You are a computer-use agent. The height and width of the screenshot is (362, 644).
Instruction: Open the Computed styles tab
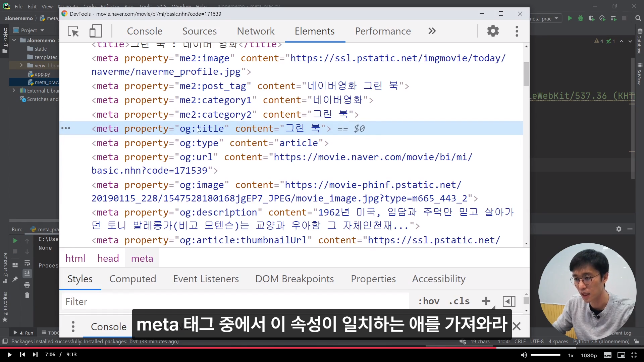click(x=132, y=279)
